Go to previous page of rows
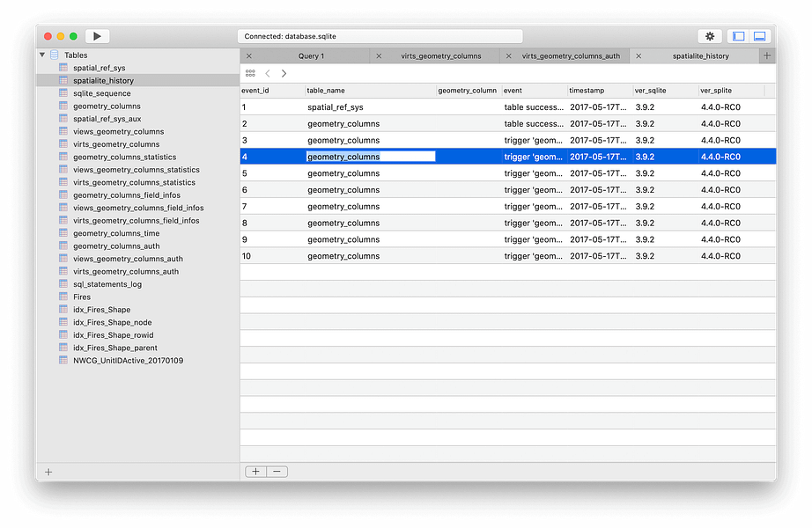Image resolution: width=812 pixels, height=528 pixels. click(268, 74)
